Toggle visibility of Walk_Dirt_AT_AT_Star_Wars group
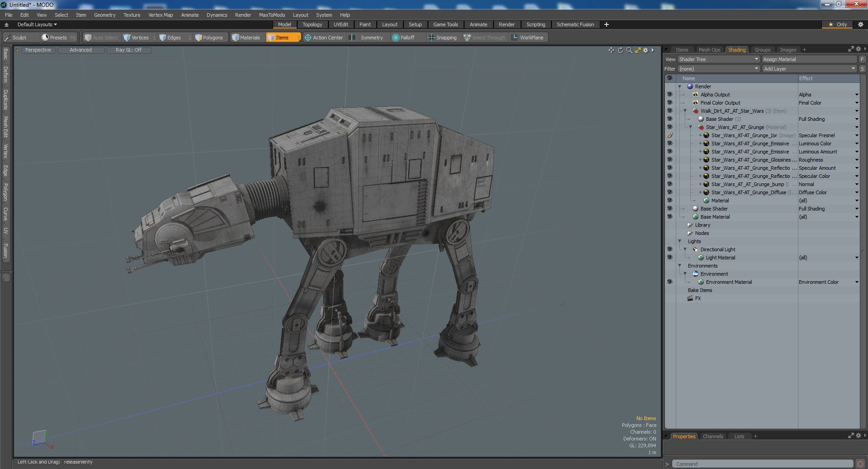Screen dimensions: 868x469 [x=669, y=111]
